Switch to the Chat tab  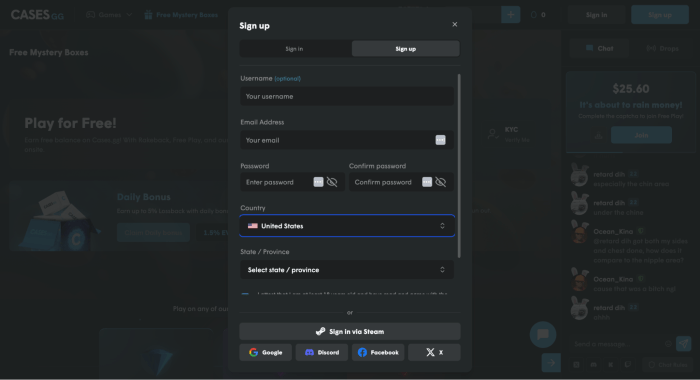point(599,48)
